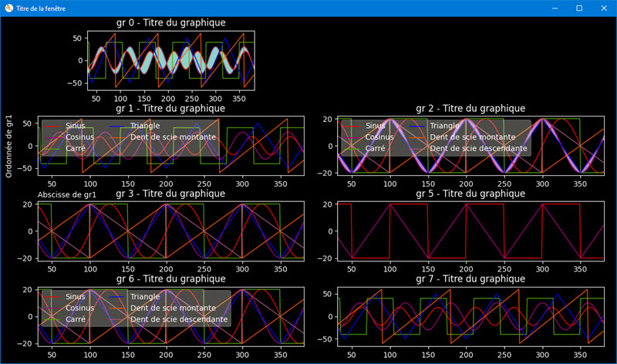617x364 pixels.
Task: Click the 'gr 3 - Titre du graphique' title
Action: click(x=170, y=194)
